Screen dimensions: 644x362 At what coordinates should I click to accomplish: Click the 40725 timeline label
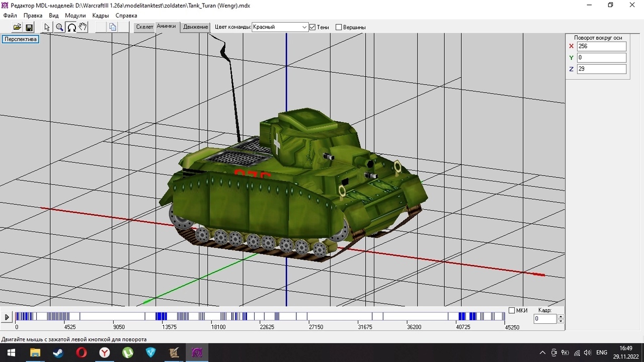(463, 327)
